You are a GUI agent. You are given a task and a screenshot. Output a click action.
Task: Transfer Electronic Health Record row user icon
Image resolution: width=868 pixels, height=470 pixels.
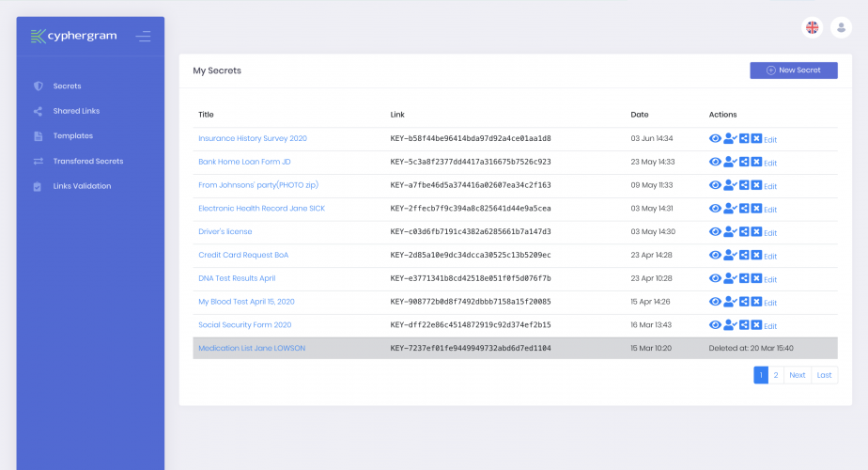730,209
